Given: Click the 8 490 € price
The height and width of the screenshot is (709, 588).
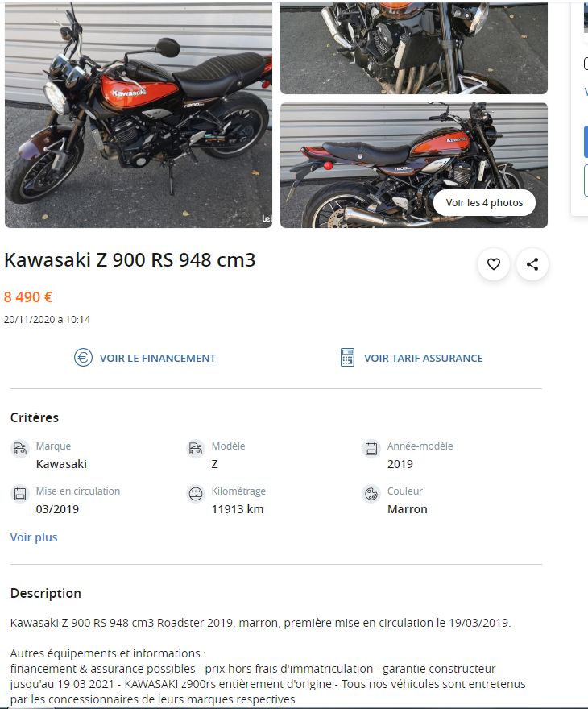Looking at the screenshot, I should tap(28, 297).
